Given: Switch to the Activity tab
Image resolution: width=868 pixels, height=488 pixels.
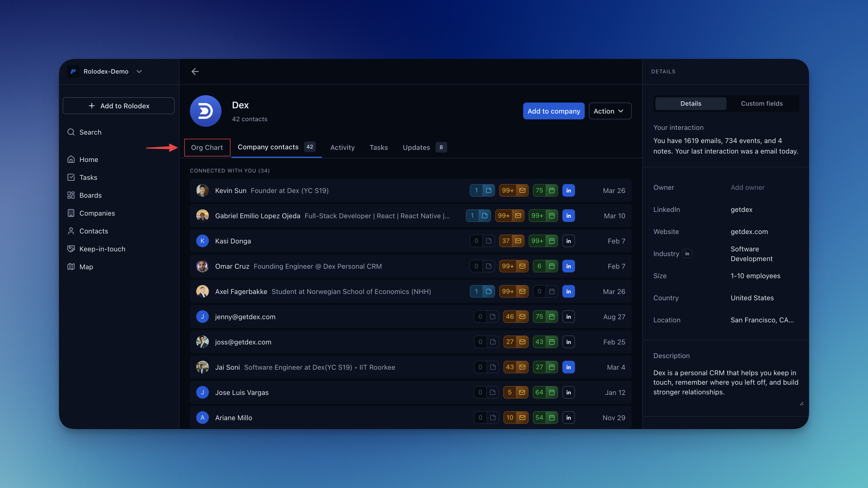Looking at the screenshot, I should pyautogui.click(x=342, y=148).
